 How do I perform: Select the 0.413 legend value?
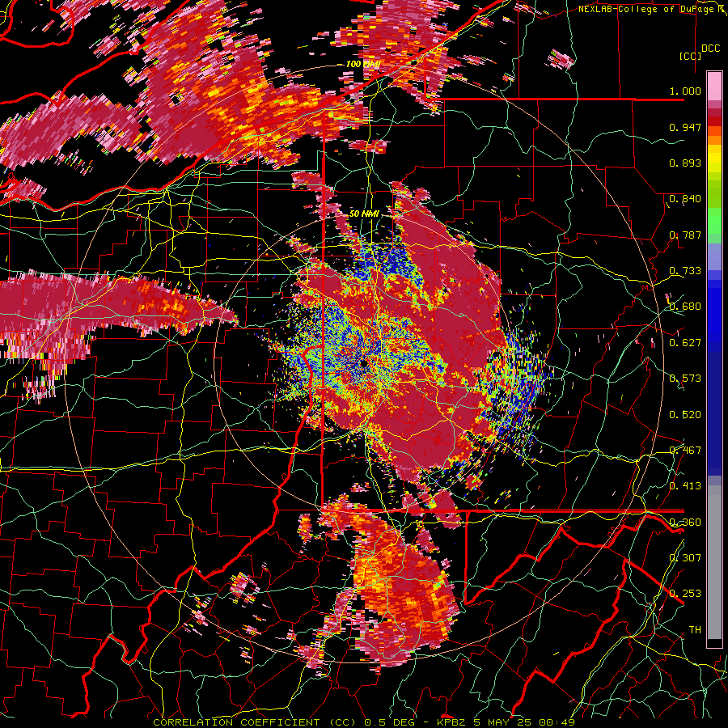coord(685,486)
